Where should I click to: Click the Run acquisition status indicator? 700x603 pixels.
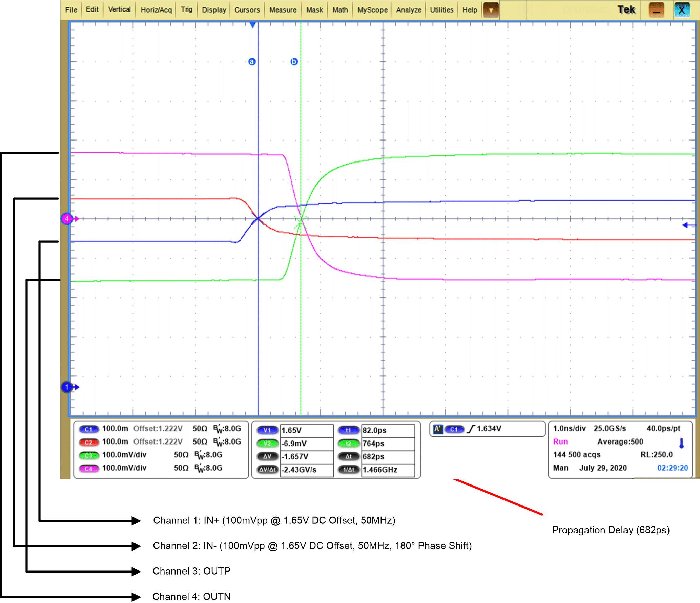click(561, 442)
